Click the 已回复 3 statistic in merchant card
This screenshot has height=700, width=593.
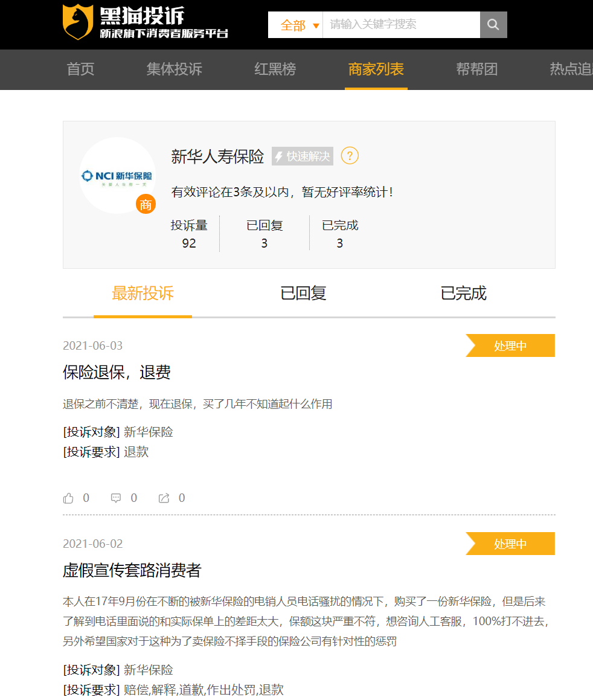(264, 234)
